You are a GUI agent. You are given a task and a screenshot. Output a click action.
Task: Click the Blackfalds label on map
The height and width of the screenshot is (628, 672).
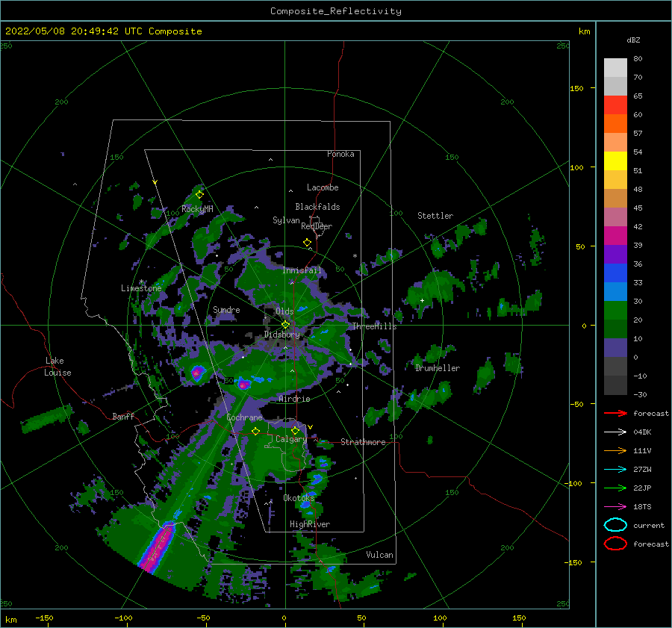317,207
